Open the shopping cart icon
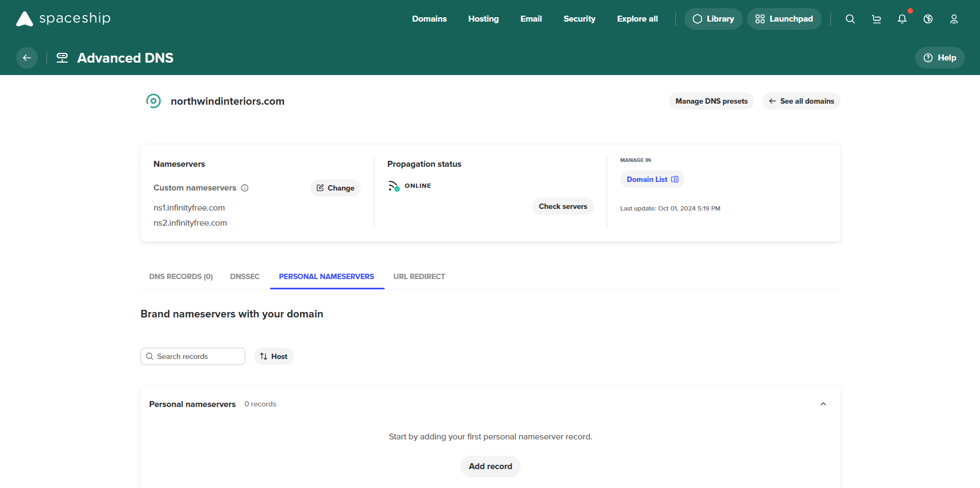 [x=876, y=19]
